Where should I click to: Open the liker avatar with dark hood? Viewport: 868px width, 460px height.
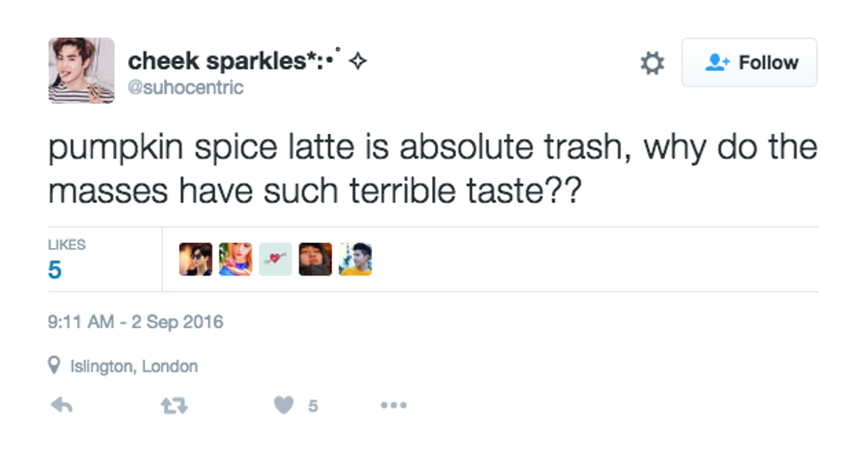point(315,259)
